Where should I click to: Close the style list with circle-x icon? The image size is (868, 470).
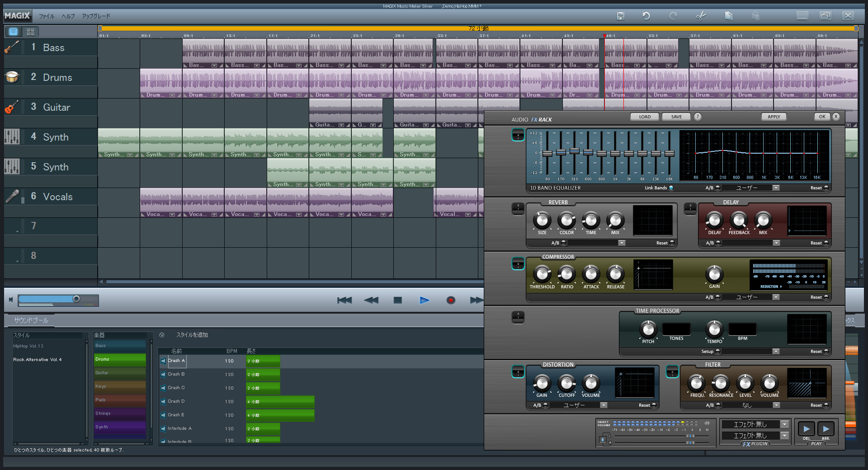tap(162, 335)
